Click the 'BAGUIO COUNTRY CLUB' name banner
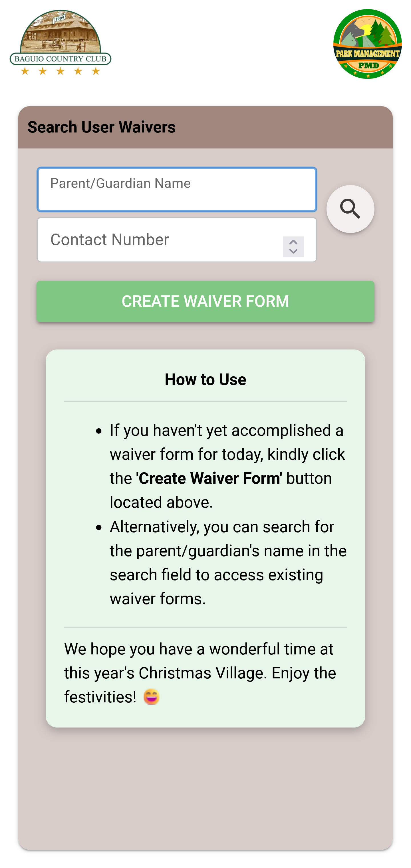411x868 pixels. (x=61, y=59)
